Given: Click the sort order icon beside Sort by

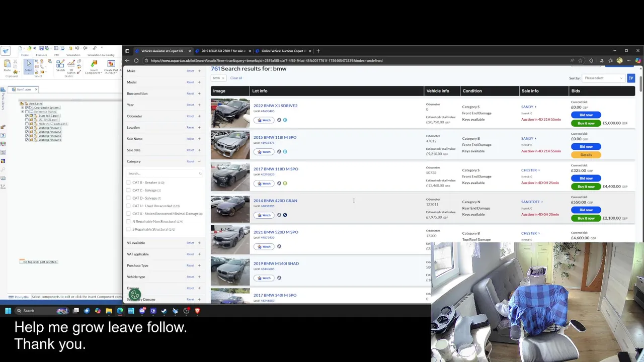Looking at the screenshot, I should (x=631, y=78).
